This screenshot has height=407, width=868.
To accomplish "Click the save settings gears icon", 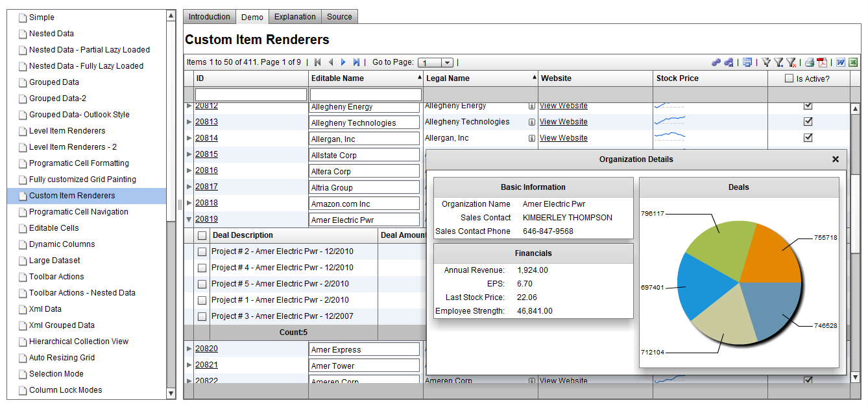I will (729, 62).
